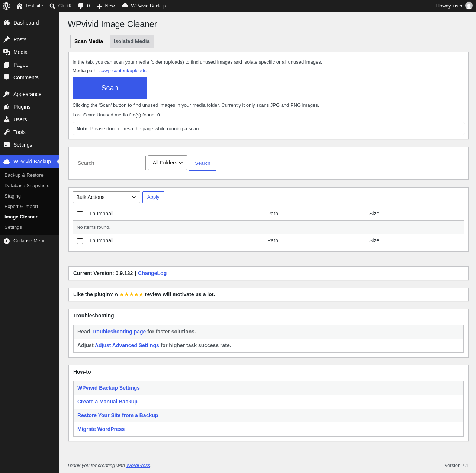Click the Howdy, user account menu

pyautogui.click(x=454, y=6)
